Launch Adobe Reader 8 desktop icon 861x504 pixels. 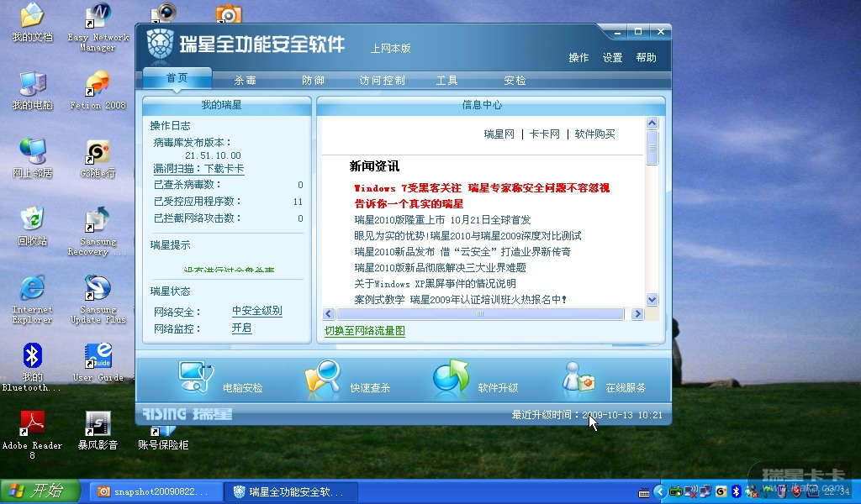32,435
